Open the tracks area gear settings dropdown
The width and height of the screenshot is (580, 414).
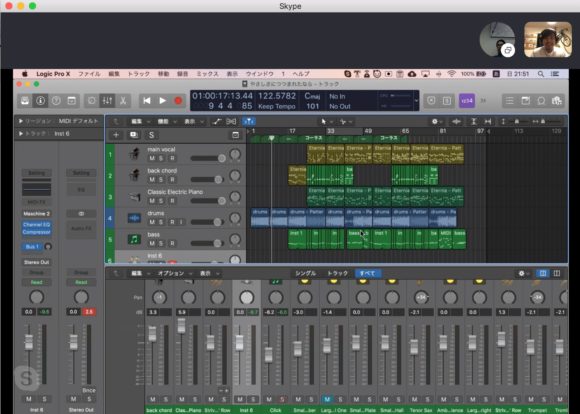coord(437,121)
